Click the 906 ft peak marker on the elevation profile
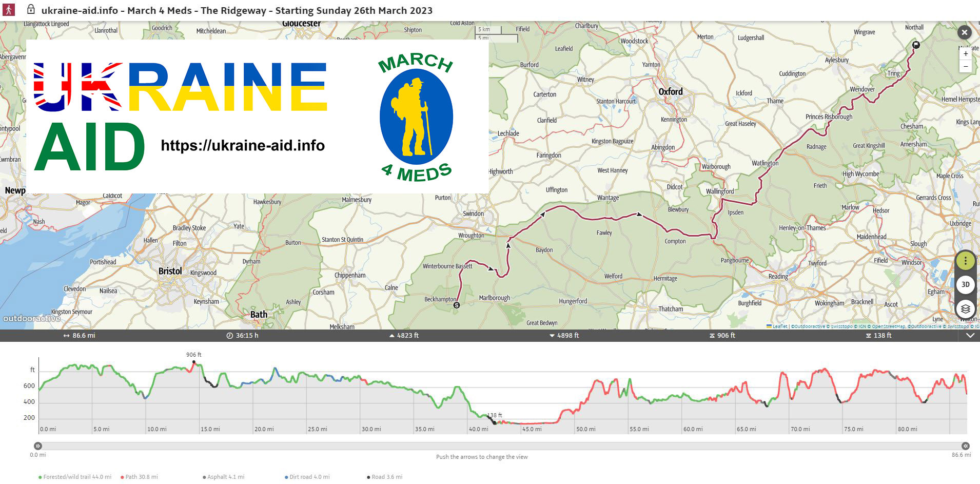The image size is (980, 484). (193, 362)
